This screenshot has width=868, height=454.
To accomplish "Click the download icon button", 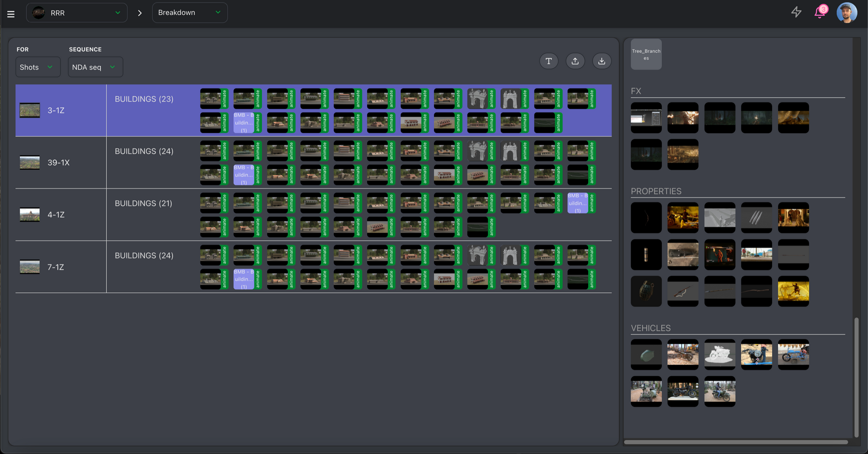I will point(602,61).
